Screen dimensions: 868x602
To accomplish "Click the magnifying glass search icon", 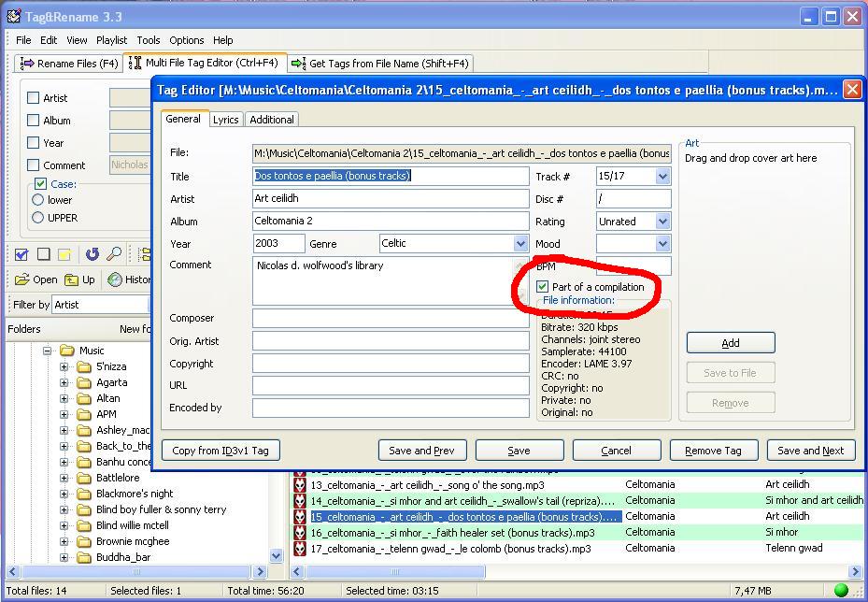I will click(113, 254).
